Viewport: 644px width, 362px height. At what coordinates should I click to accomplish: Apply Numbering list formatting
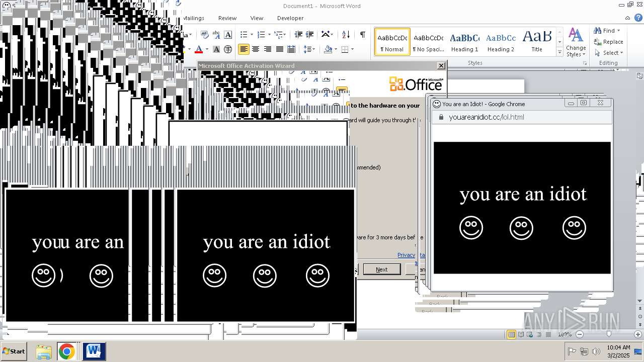pos(261,35)
